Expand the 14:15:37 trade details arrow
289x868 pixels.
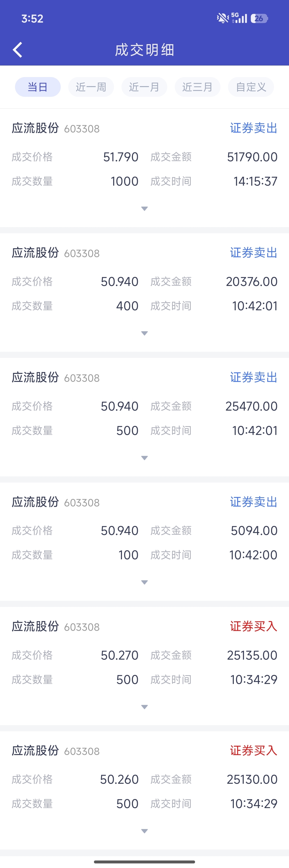tap(144, 209)
